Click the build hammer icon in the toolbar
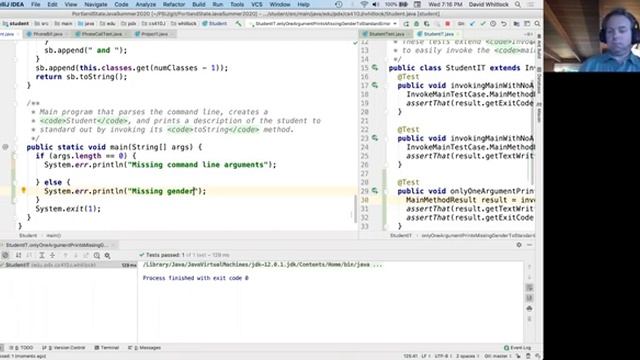Image resolution: width=640 pixels, height=360 pixels. point(238,24)
